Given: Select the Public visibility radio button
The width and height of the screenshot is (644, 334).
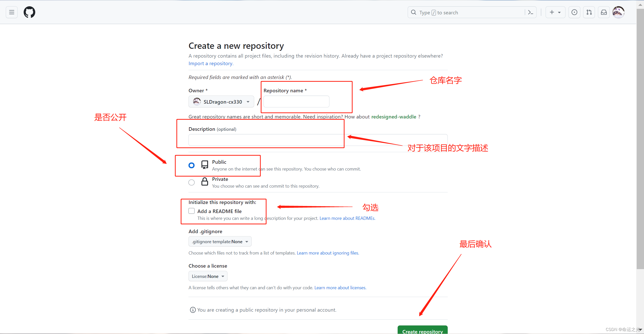Looking at the screenshot, I should pyautogui.click(x=192, y=165).
